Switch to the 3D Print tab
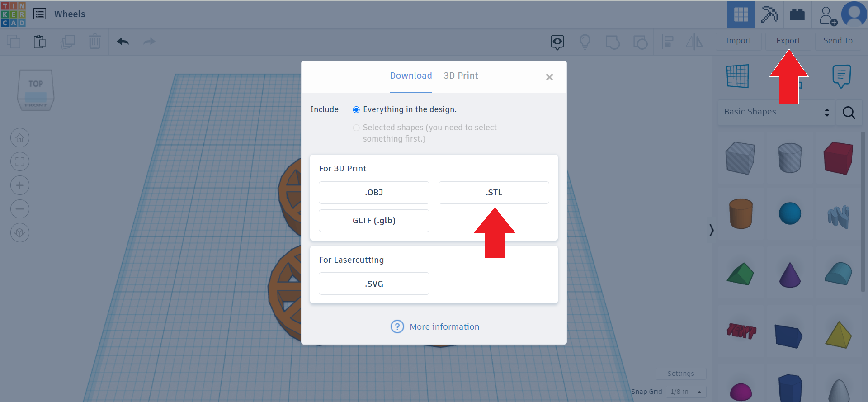This screenshot has width=868, height=402. pos(461,76)
